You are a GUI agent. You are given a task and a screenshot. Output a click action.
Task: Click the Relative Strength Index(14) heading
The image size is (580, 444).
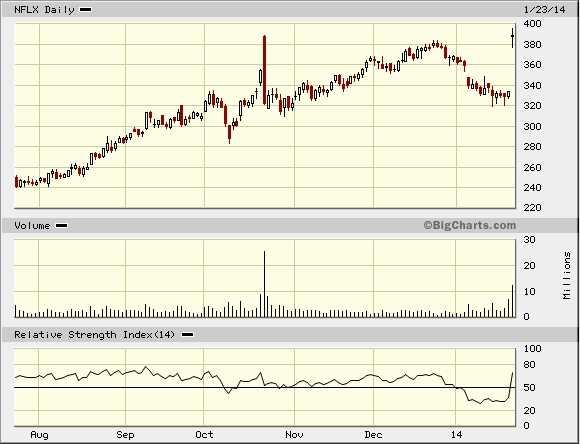pyautogui.click(x=94, y=334)
